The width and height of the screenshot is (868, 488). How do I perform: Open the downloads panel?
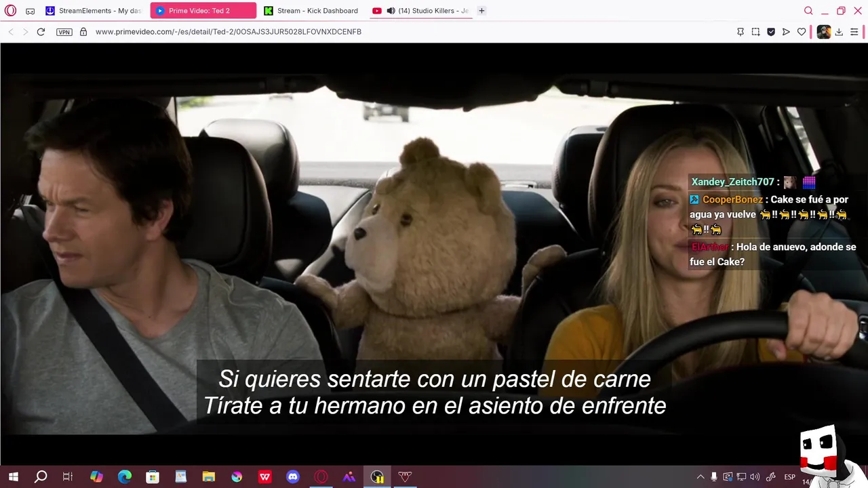tap(839, 32)
